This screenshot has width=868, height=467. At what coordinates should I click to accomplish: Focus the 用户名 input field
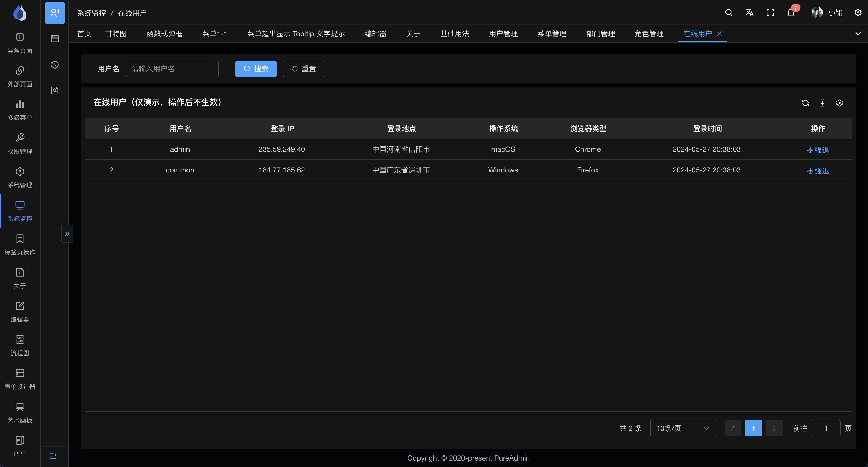[x=172, y=69]
